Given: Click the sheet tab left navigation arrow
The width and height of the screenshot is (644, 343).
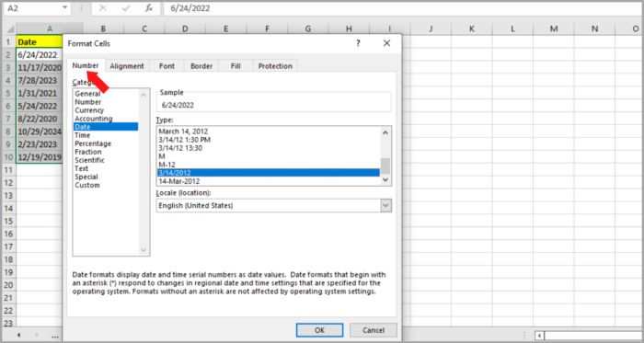Looking at the screenshot, I should click(18, 336).
